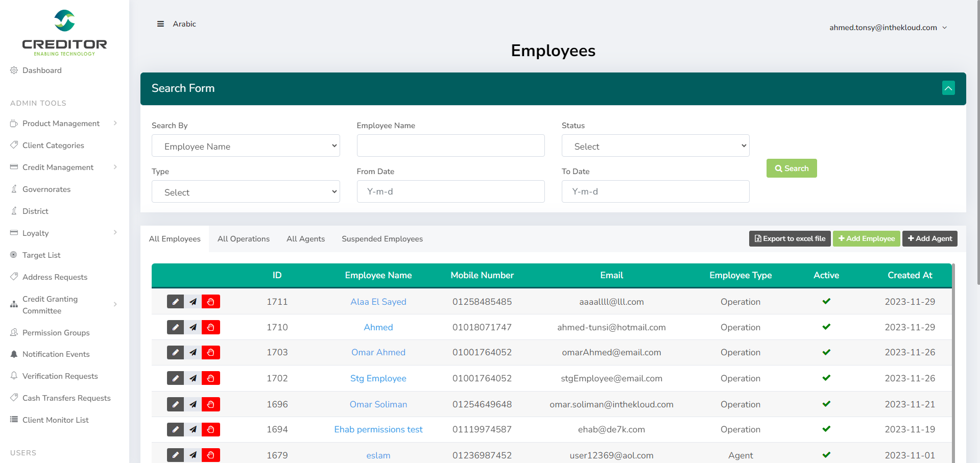
Task: Click the From Date input field
Action: click(450, 191)
